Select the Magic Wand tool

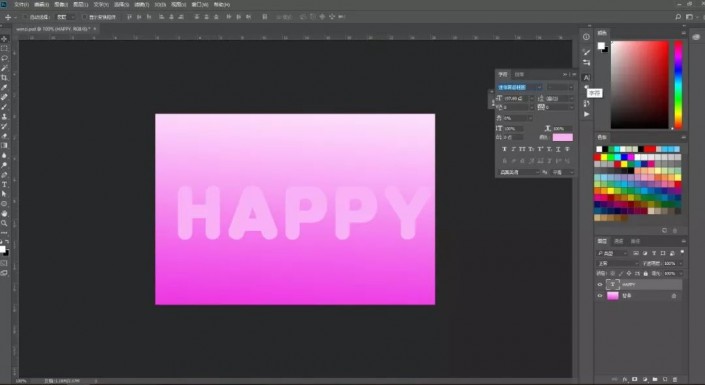point(4,68)
